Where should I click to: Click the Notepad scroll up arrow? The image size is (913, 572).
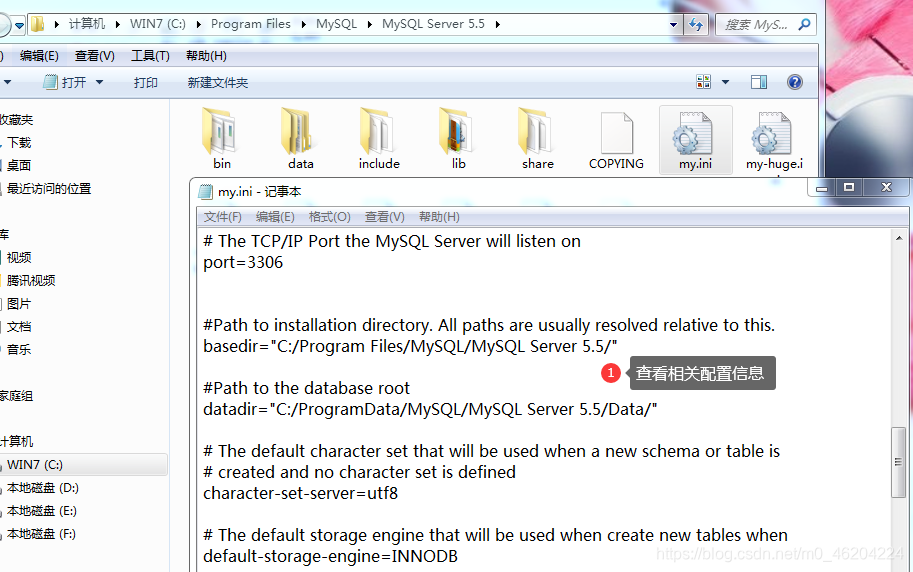899,238
